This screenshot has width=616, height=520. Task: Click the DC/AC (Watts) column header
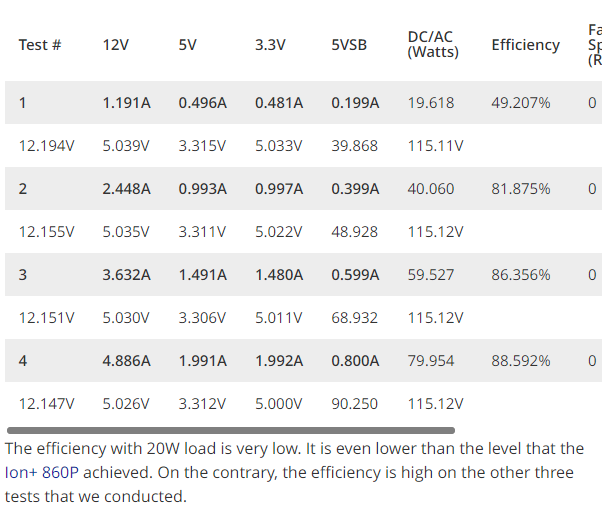pos(433,44)
